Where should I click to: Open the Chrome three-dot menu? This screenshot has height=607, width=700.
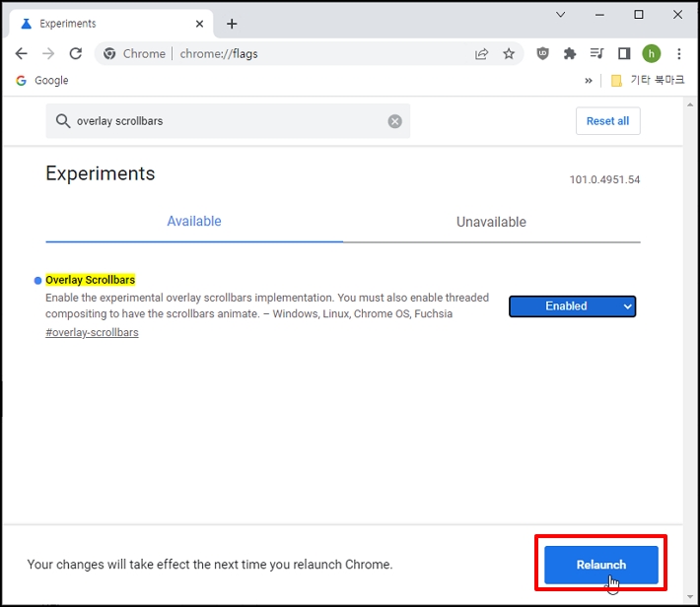[679, 54]
